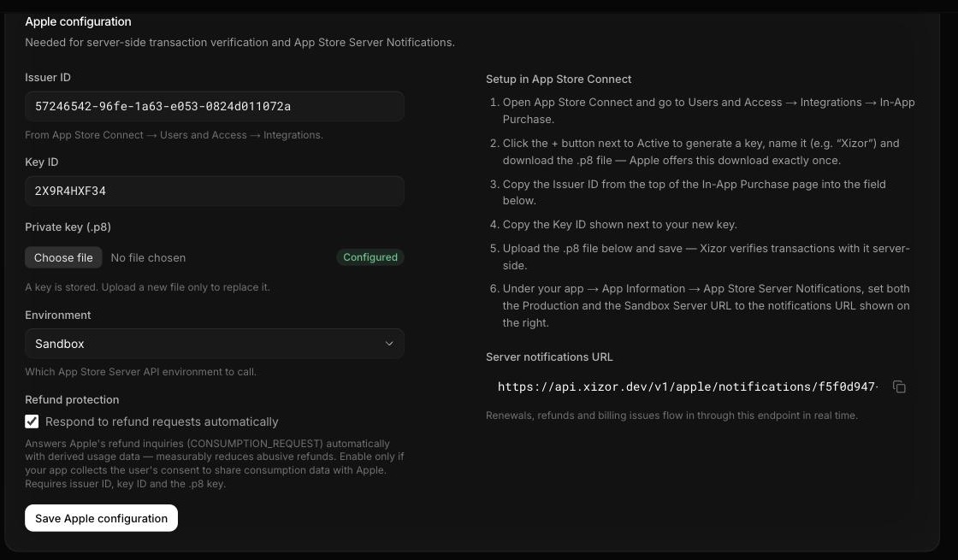Toggle Respond to refund requests automatically checkbox
The height and width of the screenshot is (560, 958).
[x=32, y=421]
